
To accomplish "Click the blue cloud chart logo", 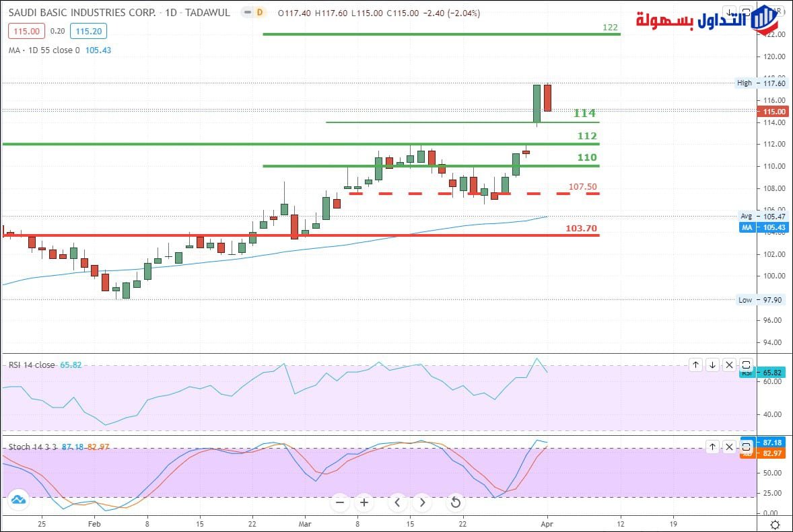I will coord(18,500).
